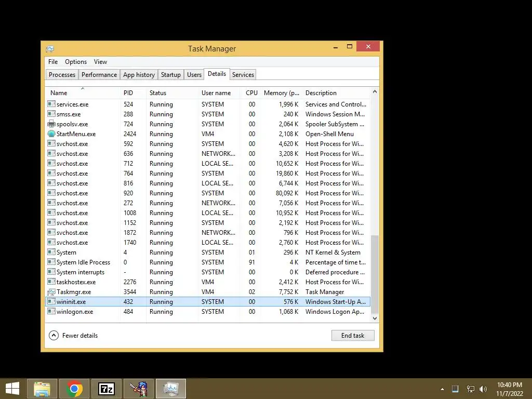Open File Explorer from the taskbar

(42, 389)
